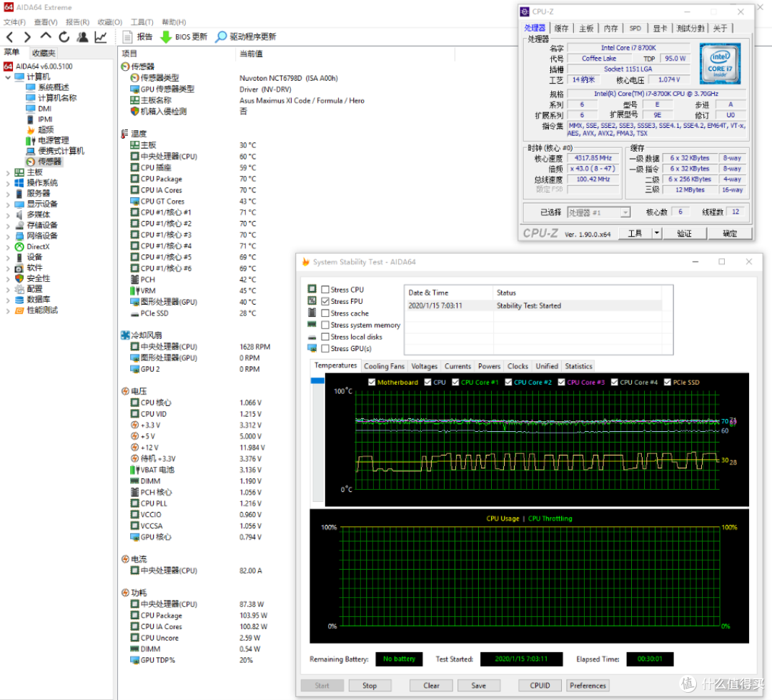This screenshot has height=700, width=772.
Task: Click the green BIOS 更新 download icon
Action: click(x=166, y=37)
